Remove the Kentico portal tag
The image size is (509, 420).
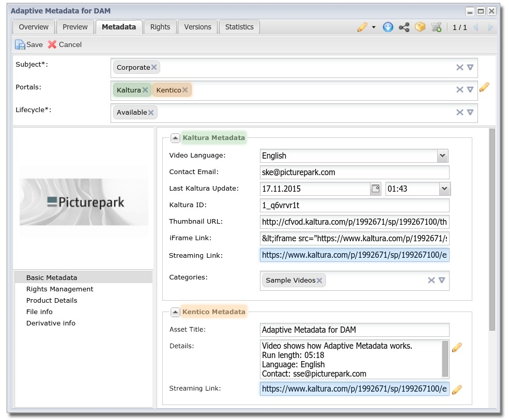185,90
